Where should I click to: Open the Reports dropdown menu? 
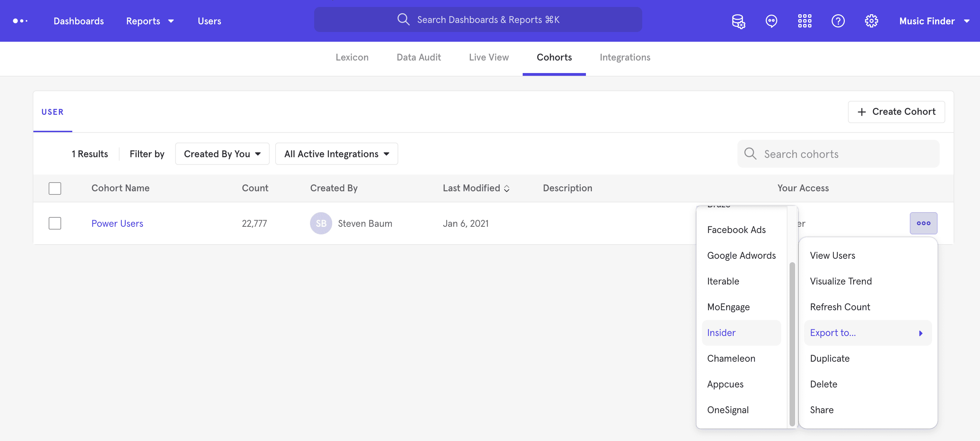[x=150, y=21]
